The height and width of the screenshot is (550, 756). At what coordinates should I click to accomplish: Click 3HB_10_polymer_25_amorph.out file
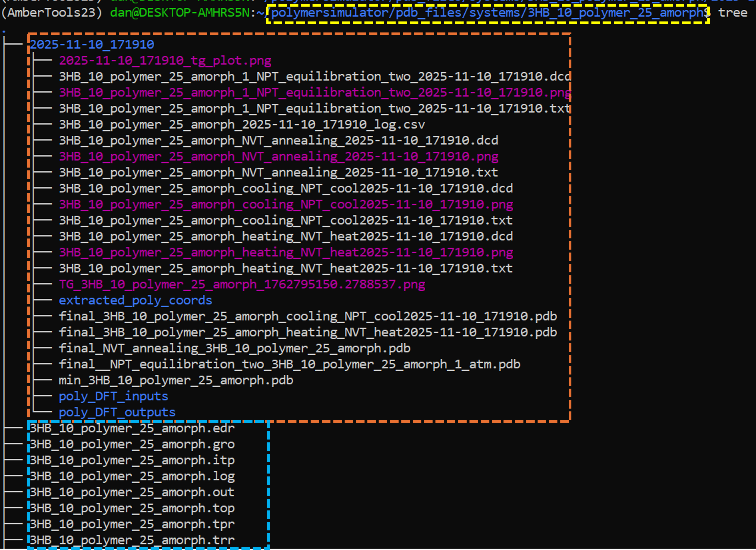point(132,492)
